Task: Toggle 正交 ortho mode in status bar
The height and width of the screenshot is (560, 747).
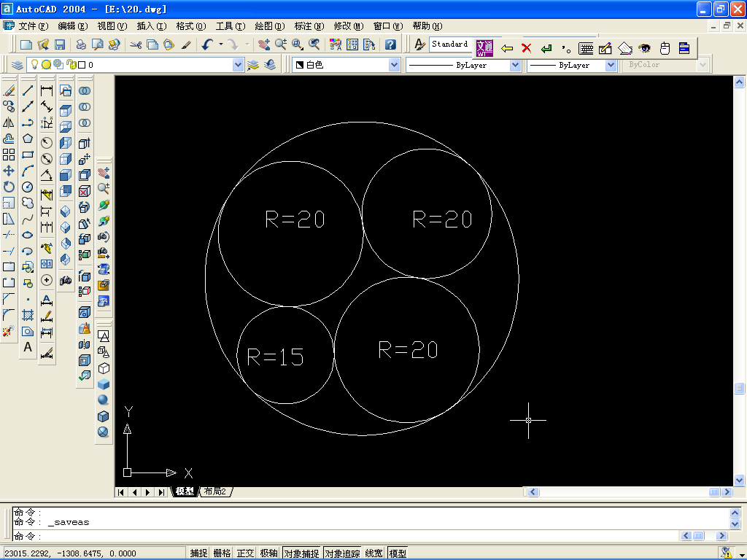Action: (245, 553)
